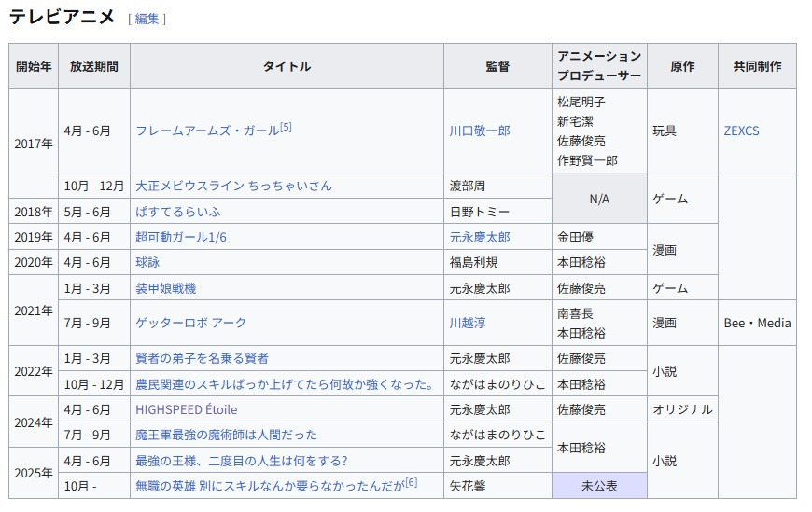
Task: Open the フレームアームズ・ガール title link
Action: [x=207, y=131]
